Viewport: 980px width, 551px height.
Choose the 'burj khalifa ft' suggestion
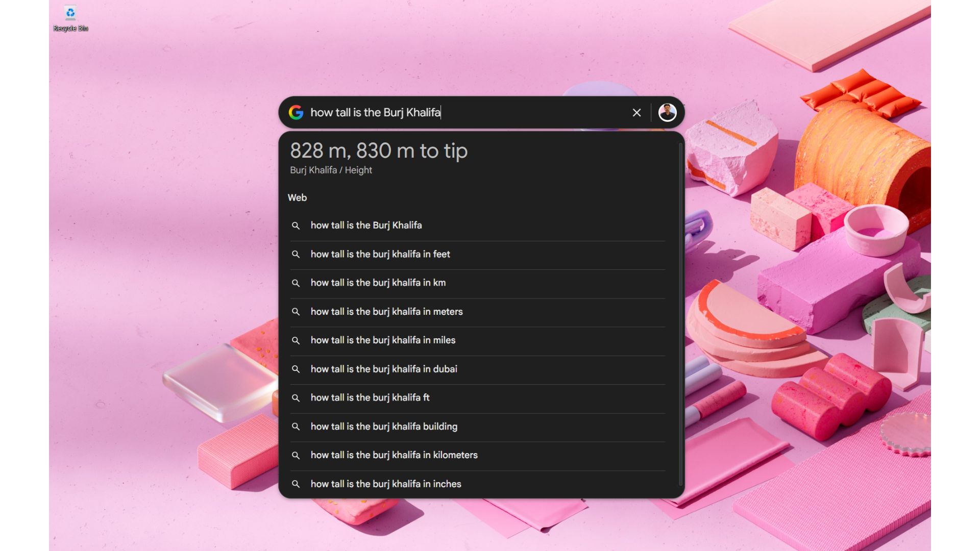pos(370,397)
